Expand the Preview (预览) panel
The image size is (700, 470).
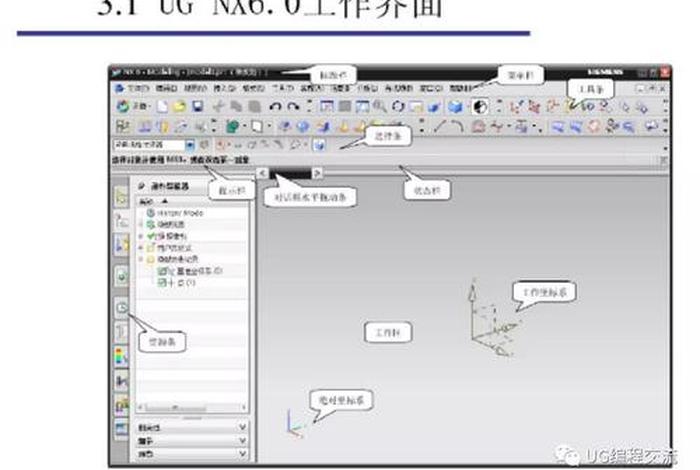pos(192,454)
